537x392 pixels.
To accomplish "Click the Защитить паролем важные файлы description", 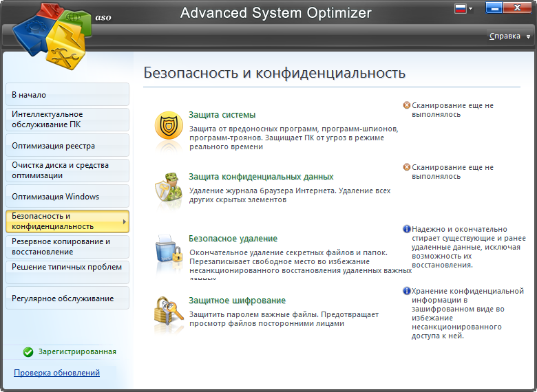I will coord(284,319).
